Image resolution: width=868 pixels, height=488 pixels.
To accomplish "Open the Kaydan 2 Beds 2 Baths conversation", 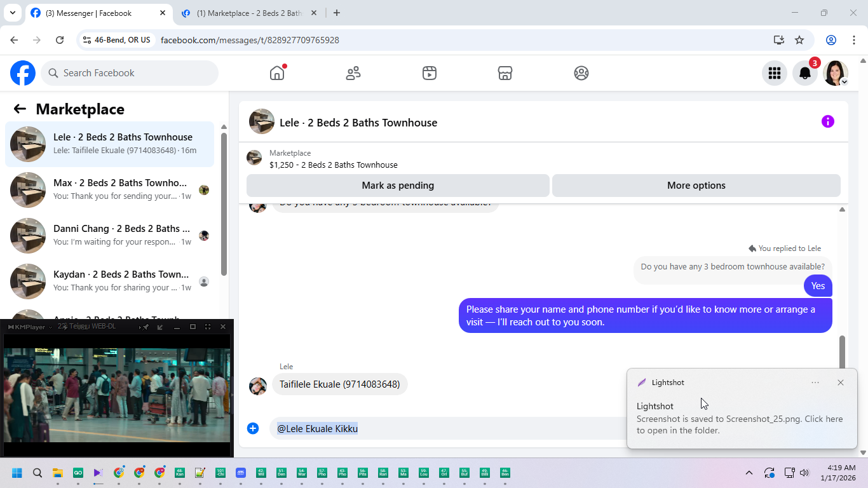I will (109, 281).
